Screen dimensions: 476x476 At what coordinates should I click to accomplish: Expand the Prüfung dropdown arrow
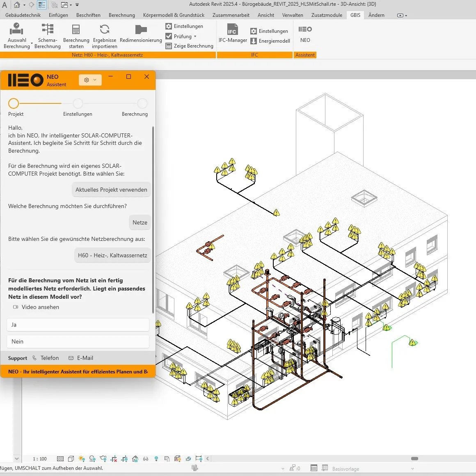[x=195, y=37]
